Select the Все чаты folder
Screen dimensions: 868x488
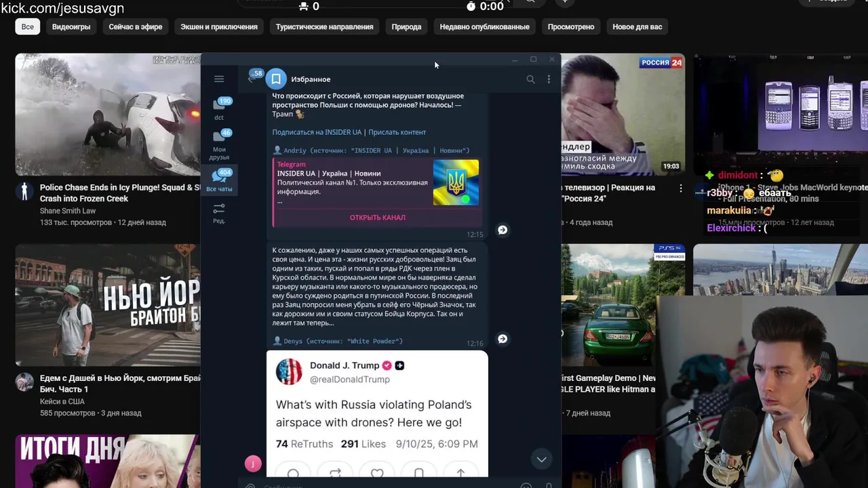(x=219, y=180)
